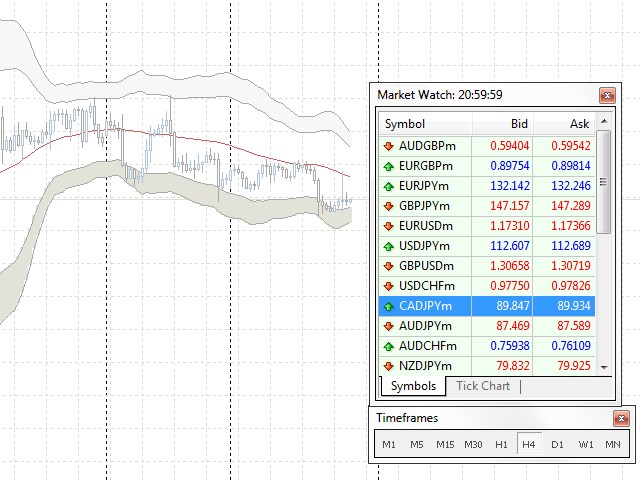This screenshot has height=480, width=640.
Task: Sort by the Bid column header
Action: [503, 124]
